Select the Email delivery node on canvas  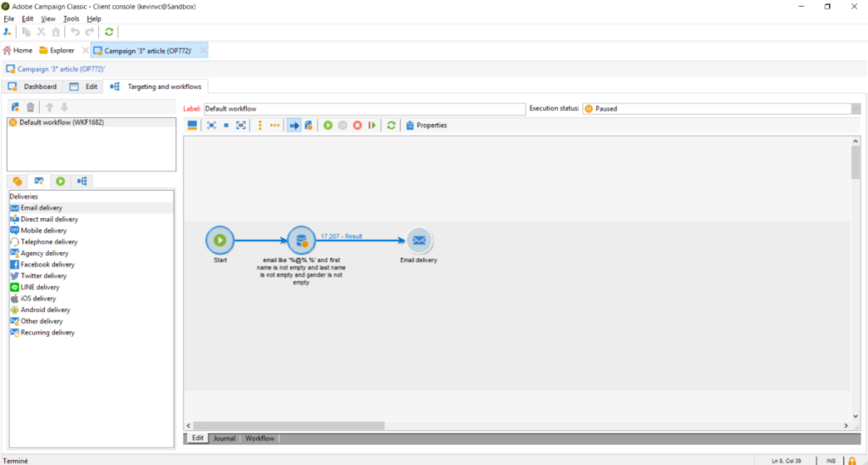[x=419, y=240]
